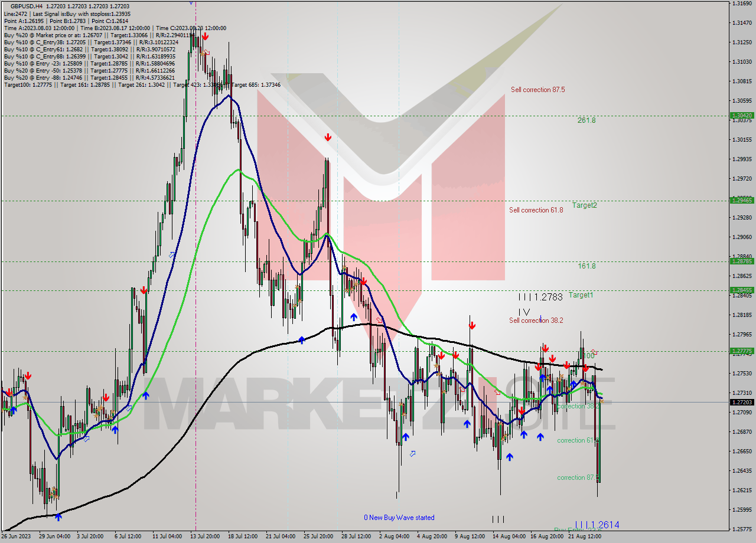Click the blue 'I I I 1.2614' wave label

click(x=597, y=525)
